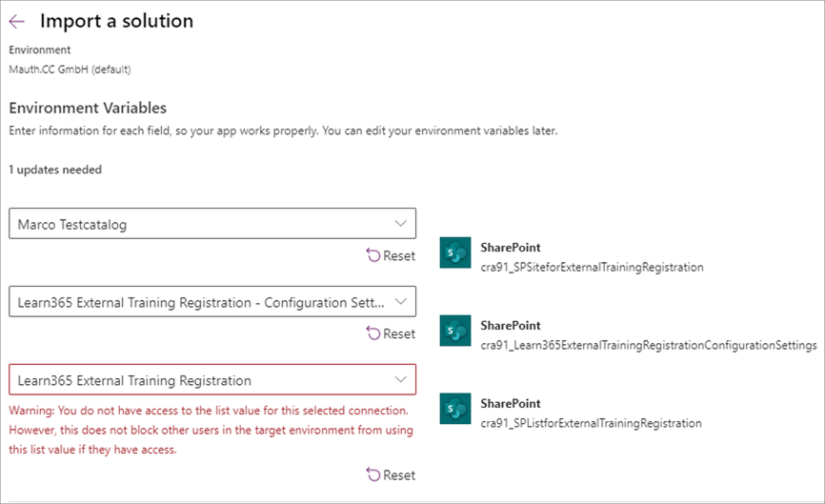Click the Environment label

point(39,50)
